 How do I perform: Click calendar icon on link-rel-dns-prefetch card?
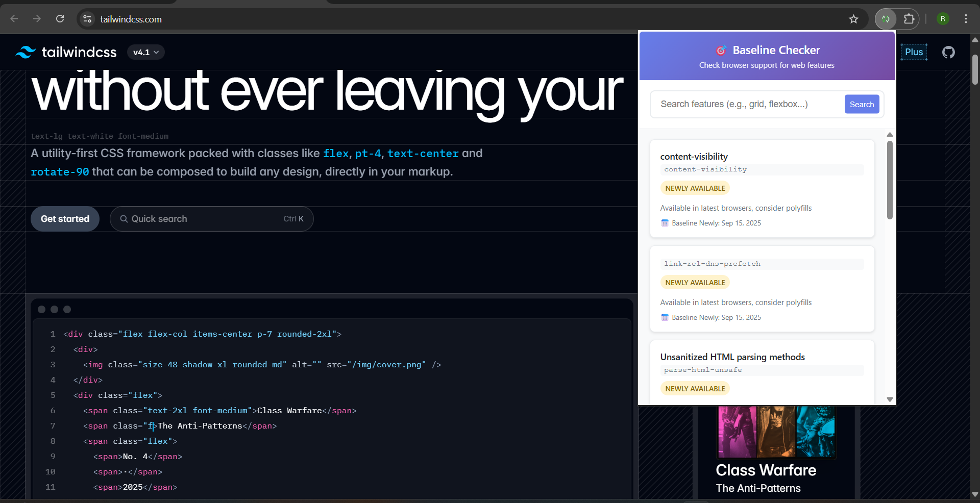(665, 317)
